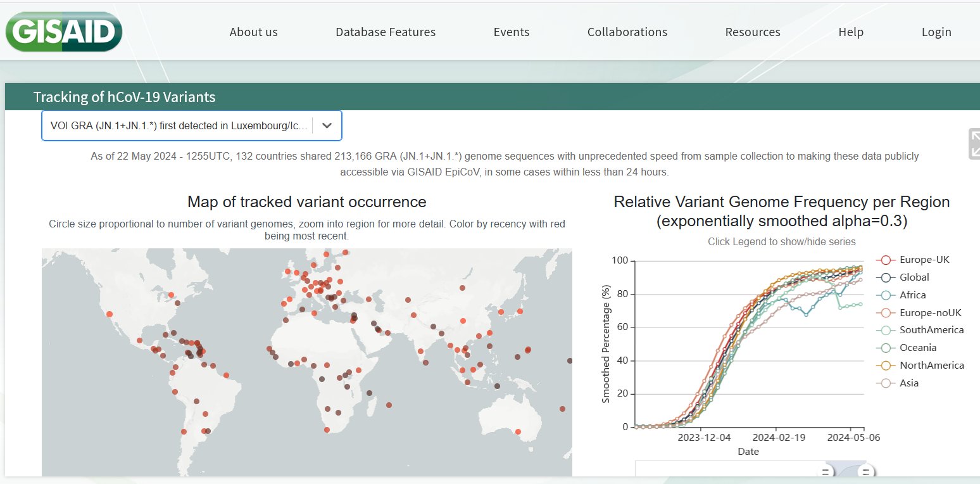980x484 pixels.
Task: Open the About us menu
Action: 253,32
